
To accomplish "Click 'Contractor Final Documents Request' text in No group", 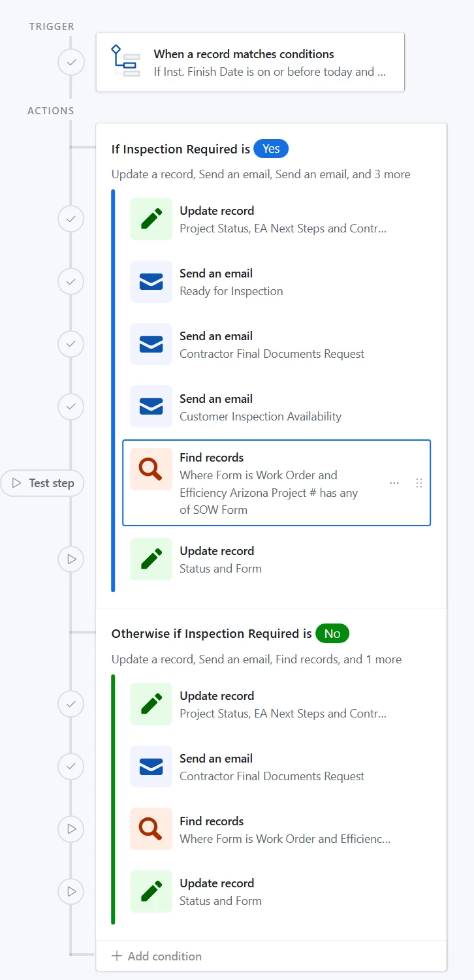I will point(272,776).
